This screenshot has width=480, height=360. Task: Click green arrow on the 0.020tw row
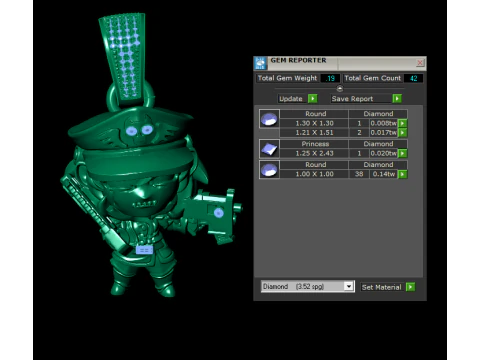(x=403, y=153)
